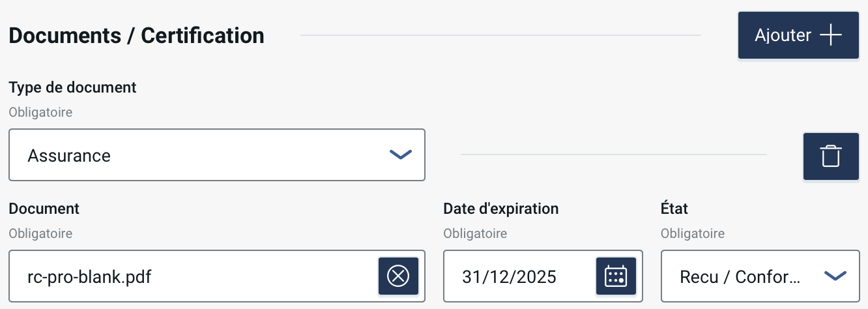
Task: Click the Date d'expiration label
Action: (500, 209)
